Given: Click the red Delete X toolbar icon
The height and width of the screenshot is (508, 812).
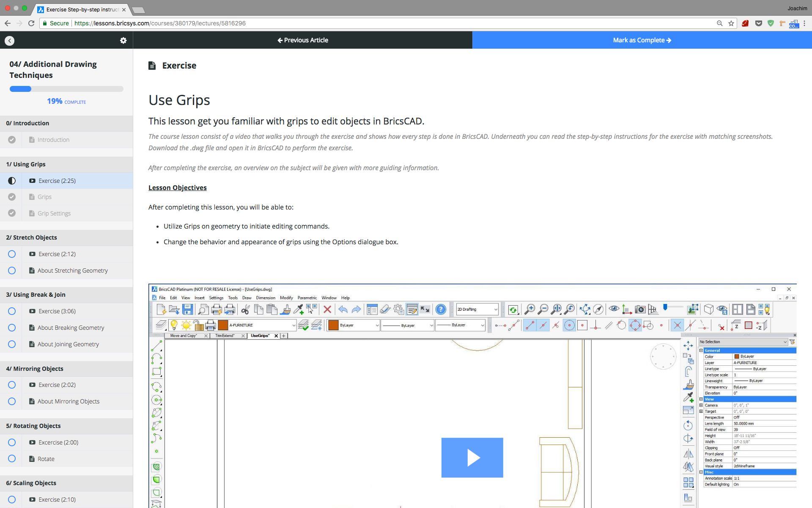Looking at the screenshot, I should click(x=327, y=309).
